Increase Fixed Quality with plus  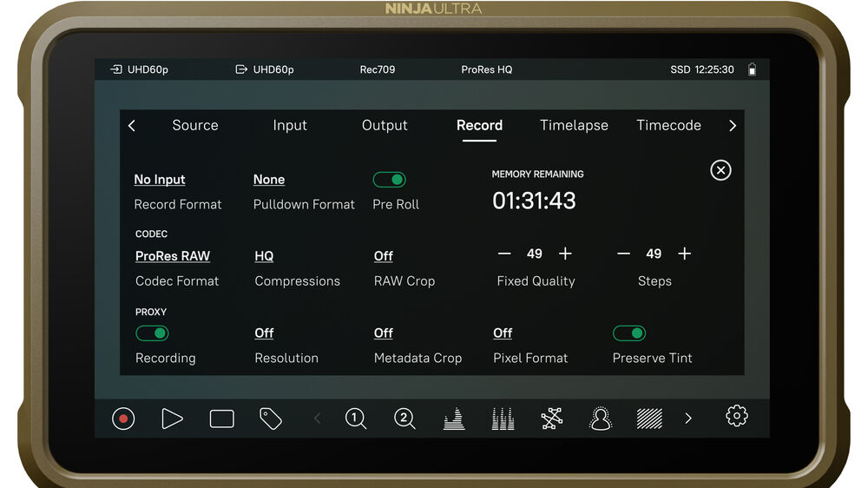click(x=565, y=254)
